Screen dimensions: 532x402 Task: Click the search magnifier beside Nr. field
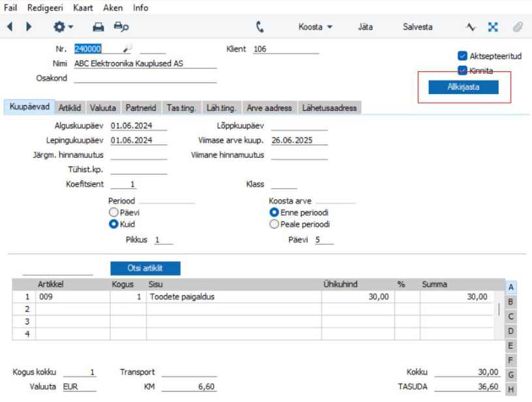click(127, 48)
